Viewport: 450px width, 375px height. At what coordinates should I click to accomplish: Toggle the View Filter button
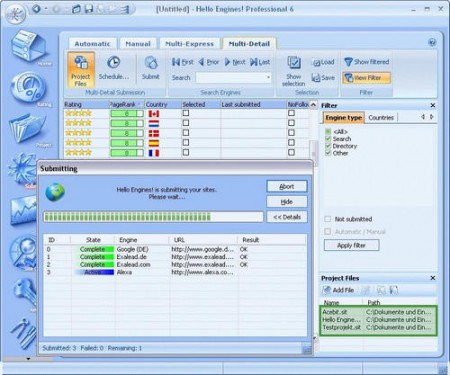367,78
